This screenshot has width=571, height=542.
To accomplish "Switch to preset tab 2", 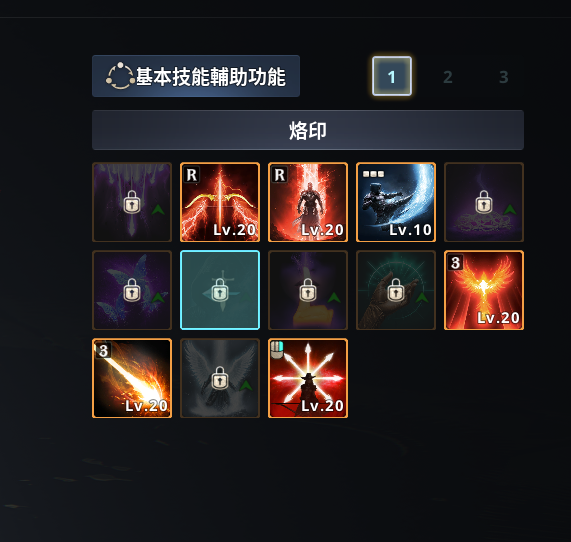I will pyautogui.click(x=448, y=77).
